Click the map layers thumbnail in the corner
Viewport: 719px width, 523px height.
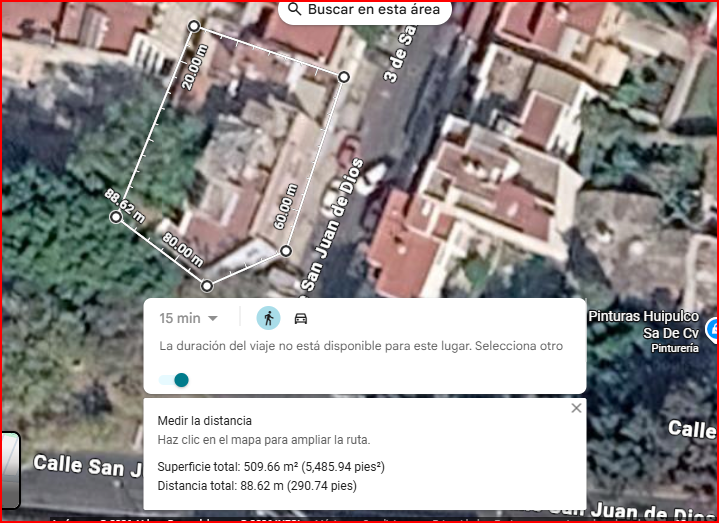coord(10,470)
